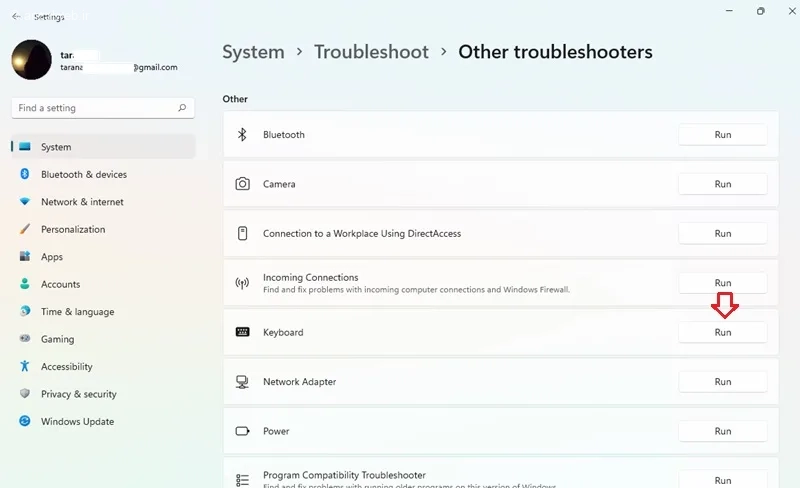Click the Network Adapter row label
Screen dimensions: 800x488
pyautogui.click(x=299, y=382)
